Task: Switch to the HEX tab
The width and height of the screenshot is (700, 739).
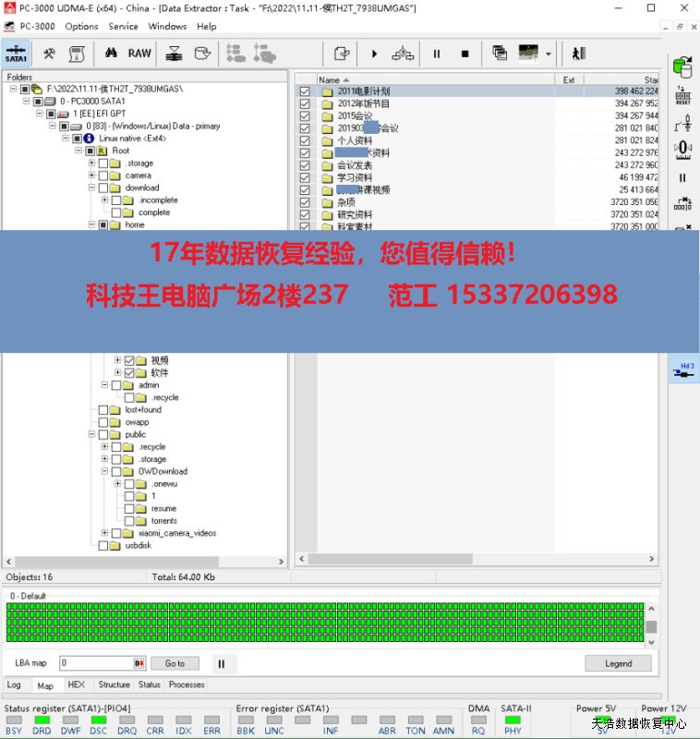Action: tap(76, 685)
